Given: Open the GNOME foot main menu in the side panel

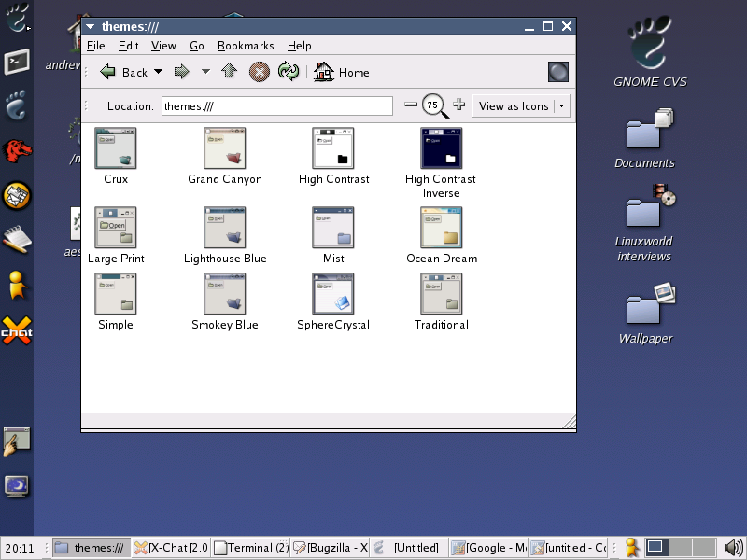Looking at the screenshot, I should [17, 18].
